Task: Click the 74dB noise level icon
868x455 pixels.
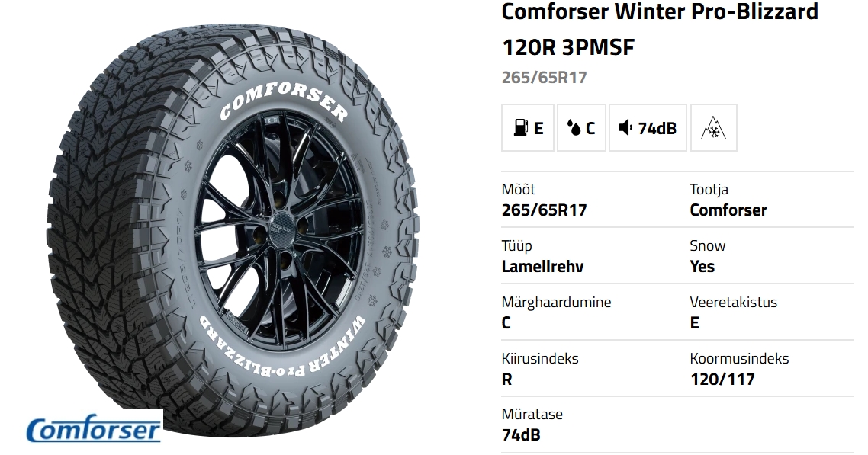Action: (x=648, y=128)
